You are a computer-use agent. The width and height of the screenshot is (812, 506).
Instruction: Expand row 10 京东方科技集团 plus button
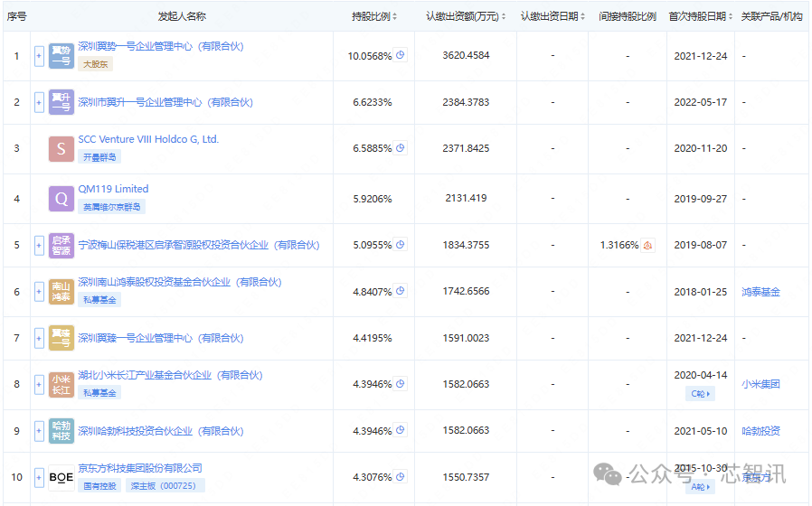coord(39,477)
